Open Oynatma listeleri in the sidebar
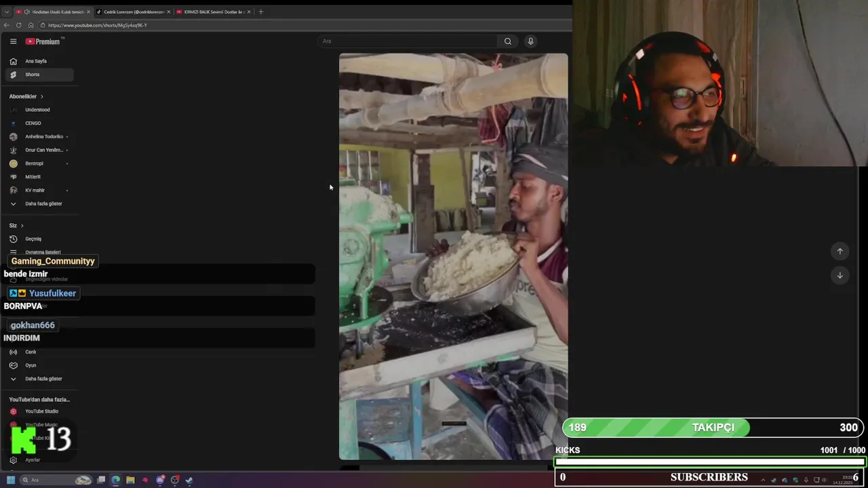The image size is (868, 488). tap(39, 252)
